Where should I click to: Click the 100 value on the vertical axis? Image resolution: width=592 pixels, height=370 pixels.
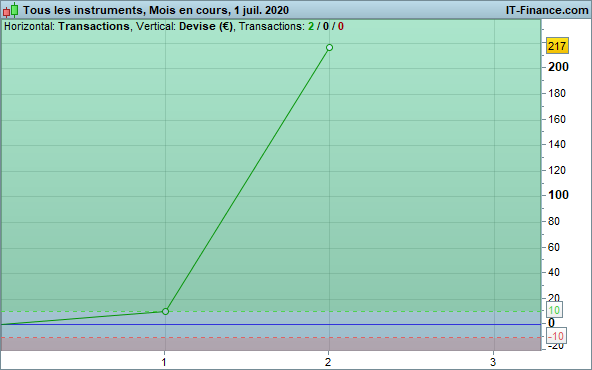[558, 195]
